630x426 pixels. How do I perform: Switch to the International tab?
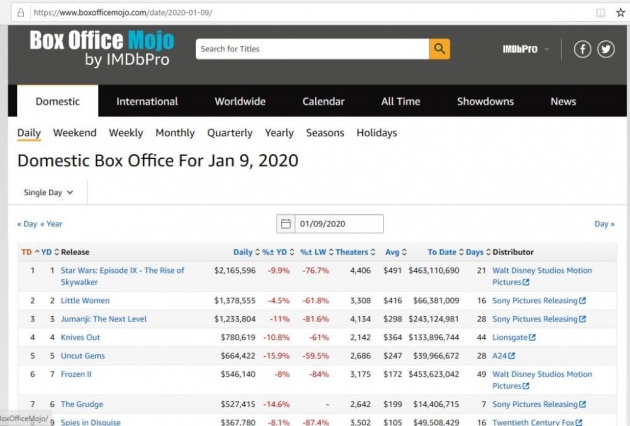(147, 101)
